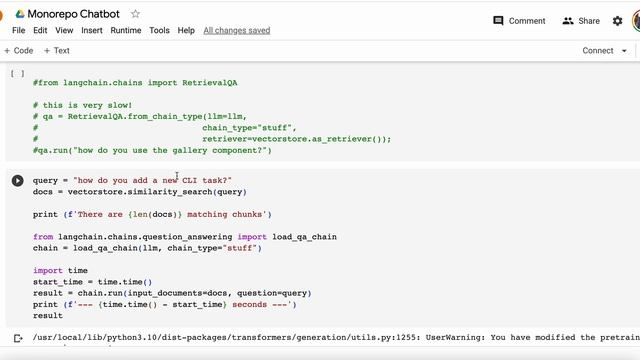Open the View menu
This screenshot has width=640, height=360.
pos(64,30)
